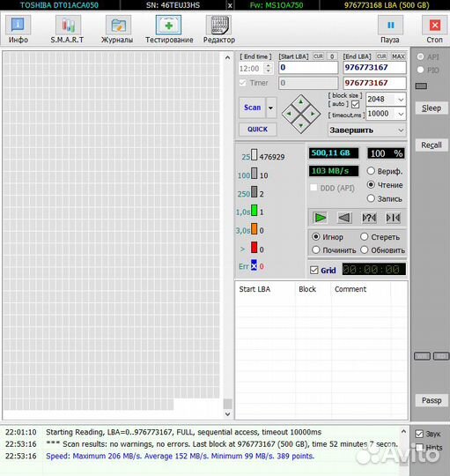Click the Scan button
This screenshot has width=450, height=476.
click(x=252, y=108)
